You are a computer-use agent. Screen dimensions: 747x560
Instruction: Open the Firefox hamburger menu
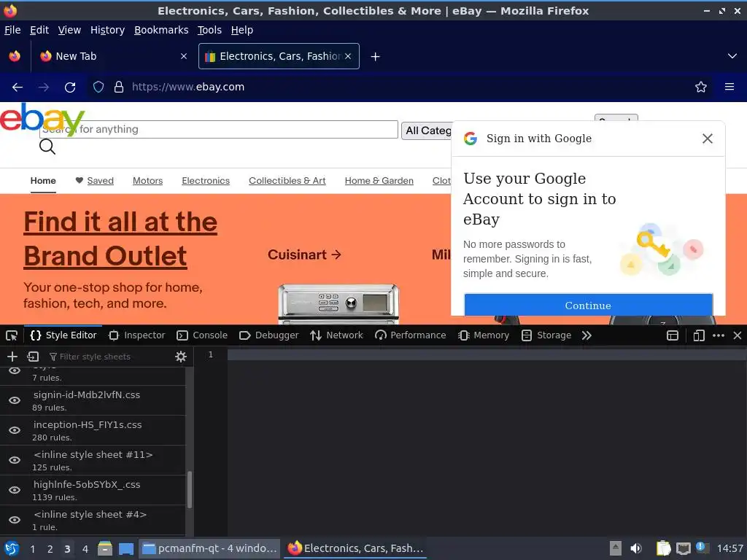click(x=729, y=87)
